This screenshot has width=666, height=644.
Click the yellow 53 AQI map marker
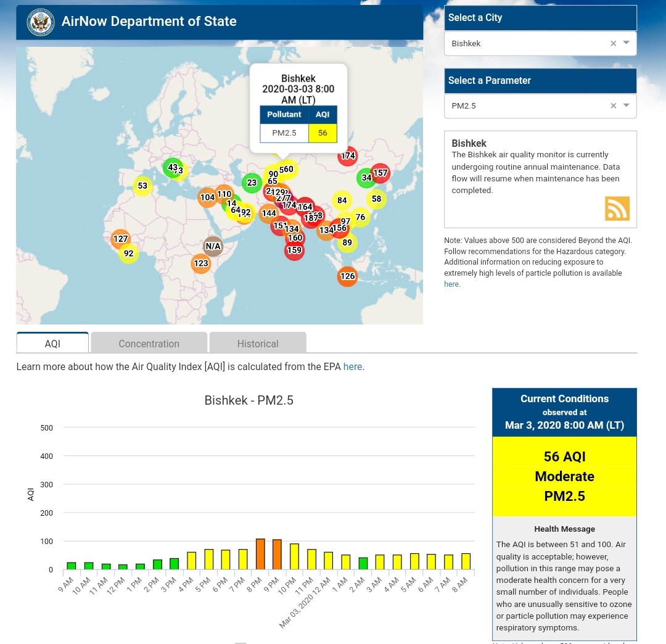pyautogui.click(x=142, y=186)
